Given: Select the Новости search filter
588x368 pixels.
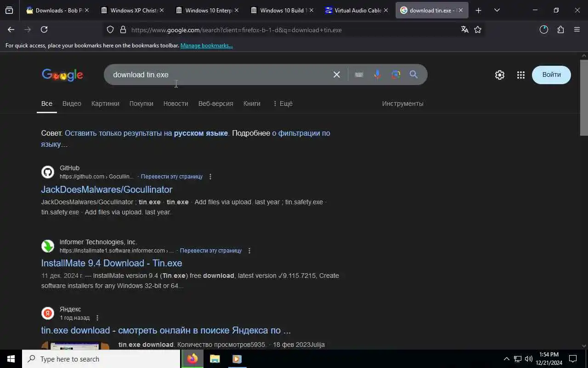Looking at the screenshot, I should [176, 103].
